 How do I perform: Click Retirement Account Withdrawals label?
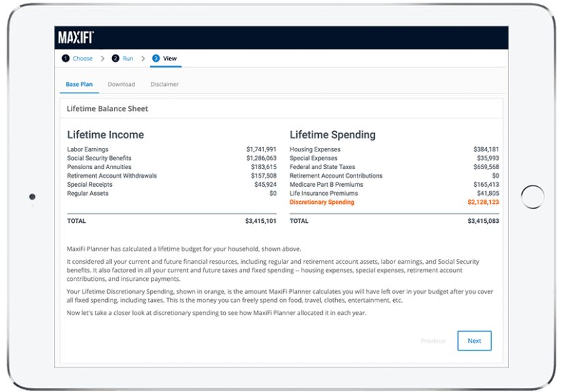tap(112, 176)
